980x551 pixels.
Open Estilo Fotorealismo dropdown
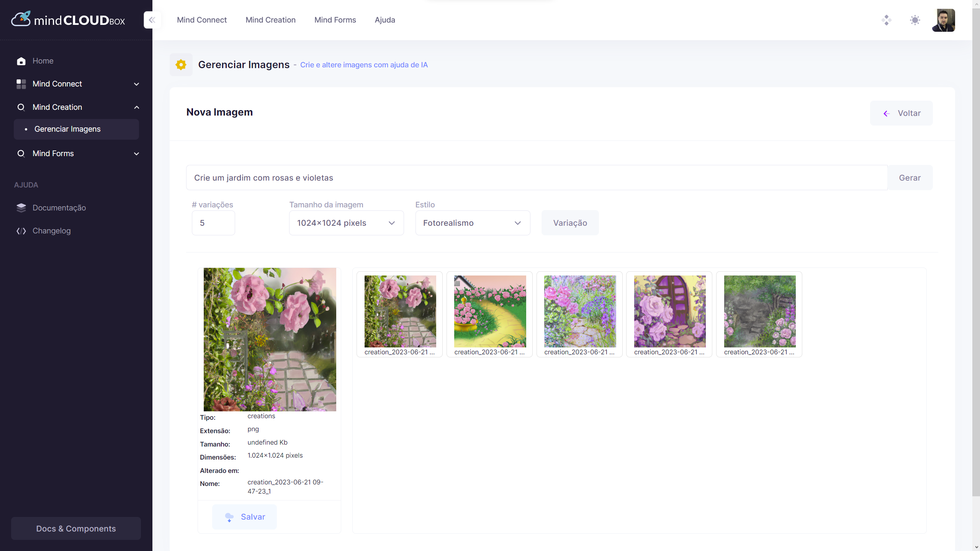click(x=472, y=223)
